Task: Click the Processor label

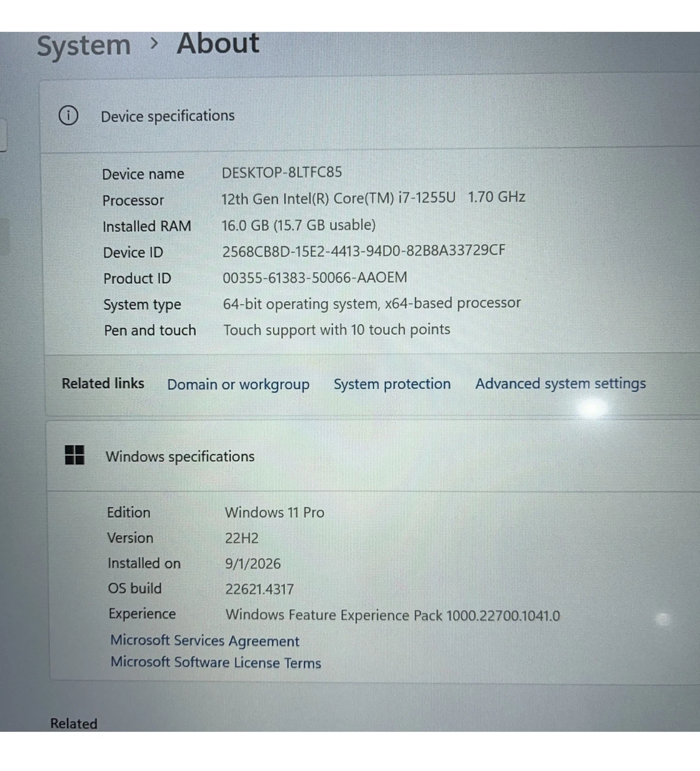Action: pos(133,201)
